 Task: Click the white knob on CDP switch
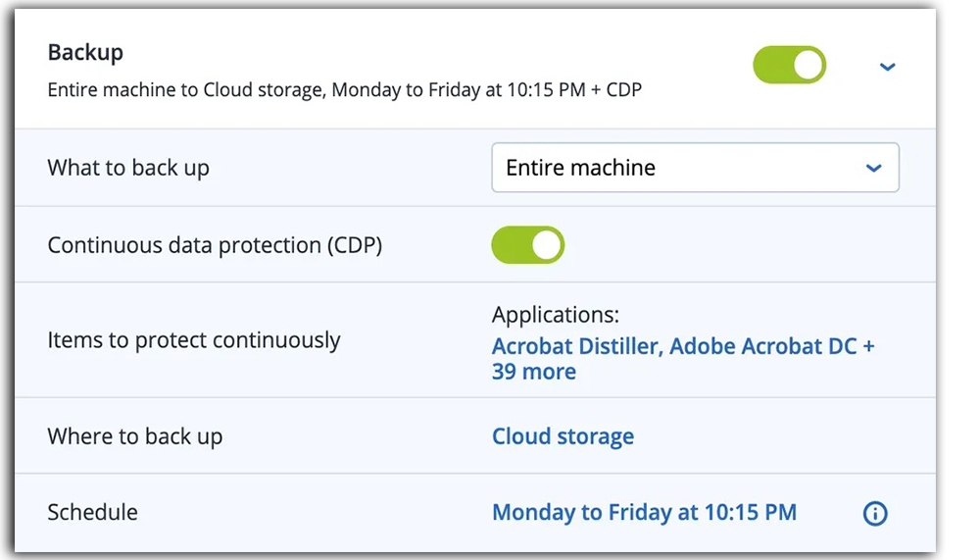point(547,244)
